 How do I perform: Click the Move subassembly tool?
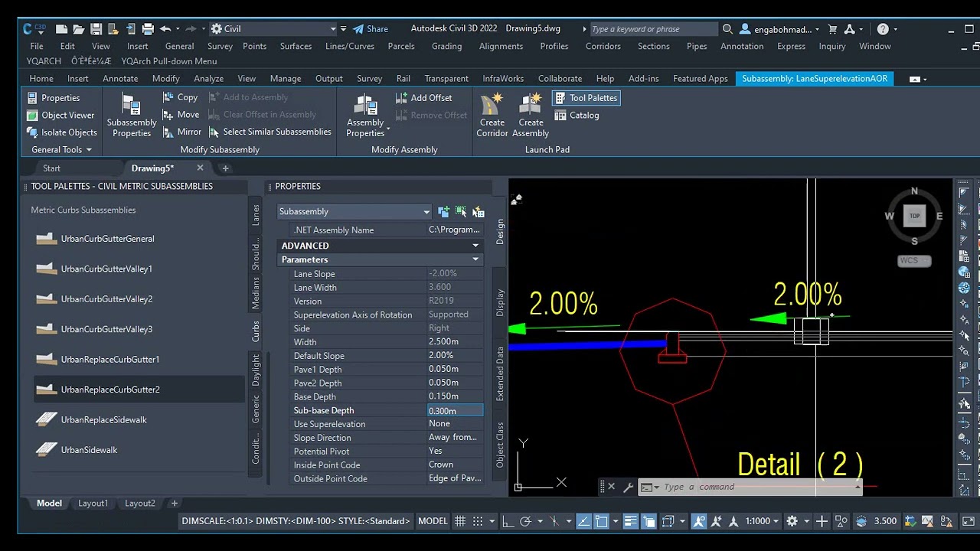pyautogui.click(x=181, y=115)
